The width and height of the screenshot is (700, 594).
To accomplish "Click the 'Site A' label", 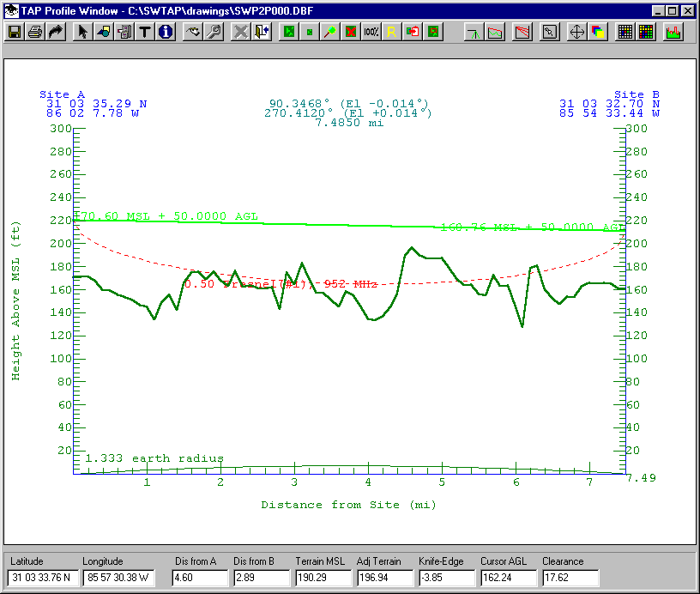I will (62, 94).
